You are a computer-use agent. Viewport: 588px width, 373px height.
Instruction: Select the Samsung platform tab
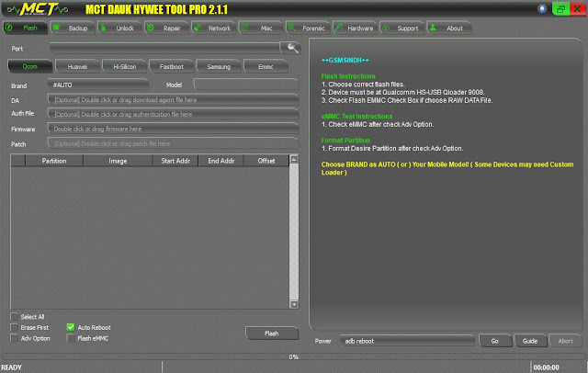(219, 66)
